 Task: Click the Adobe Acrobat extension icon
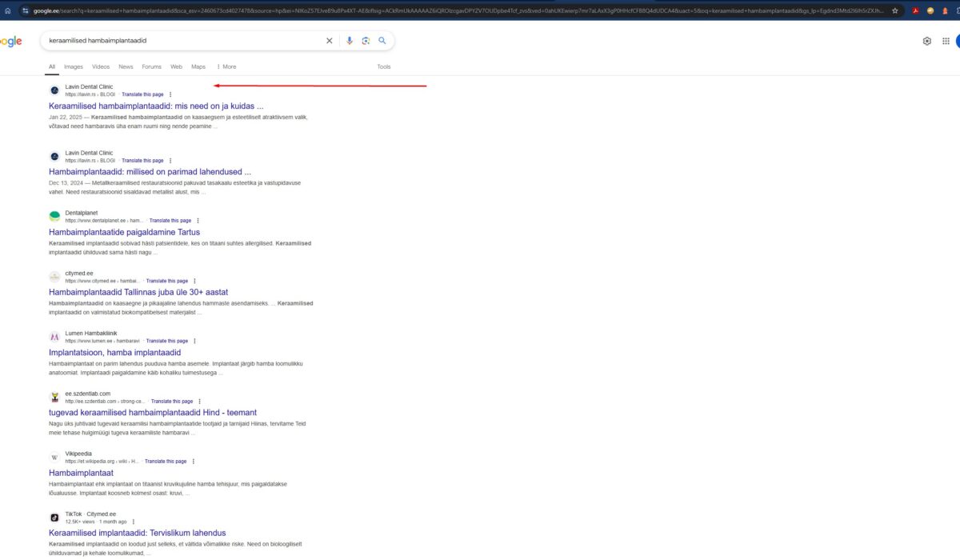click(914, 10)
